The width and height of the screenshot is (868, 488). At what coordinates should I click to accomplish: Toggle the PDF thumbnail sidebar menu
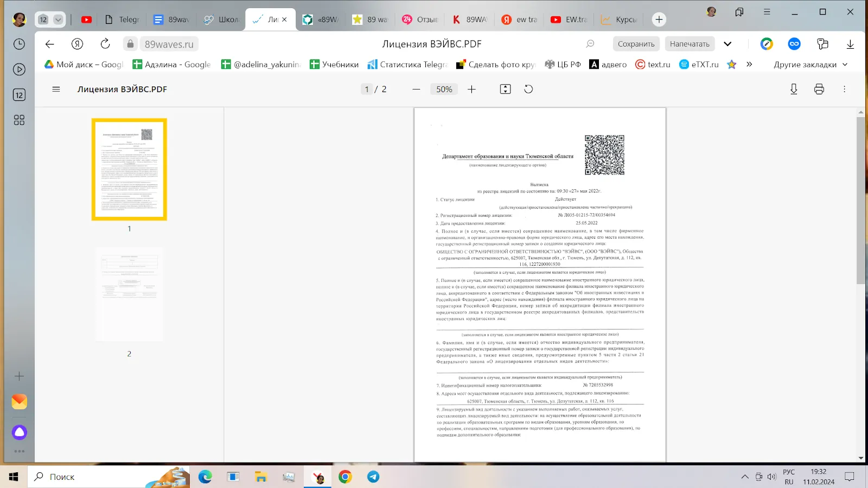point(56,89)
